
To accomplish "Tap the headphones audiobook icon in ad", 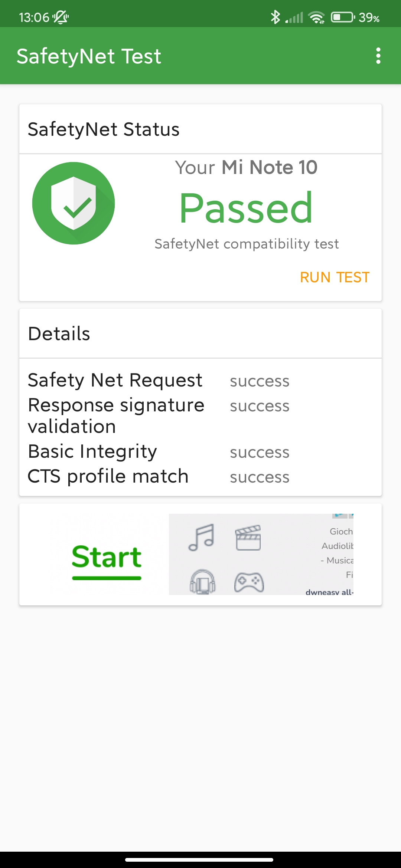I will (x=202, y=582).
